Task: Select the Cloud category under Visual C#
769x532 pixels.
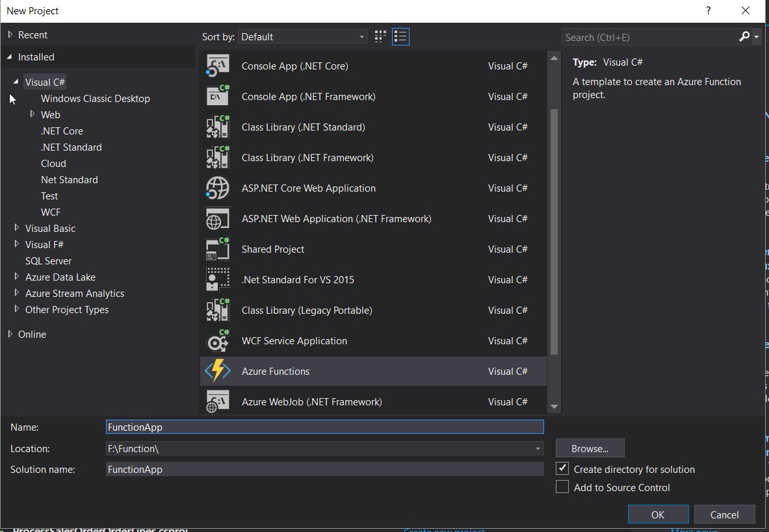Action: (x=53, y=163)
